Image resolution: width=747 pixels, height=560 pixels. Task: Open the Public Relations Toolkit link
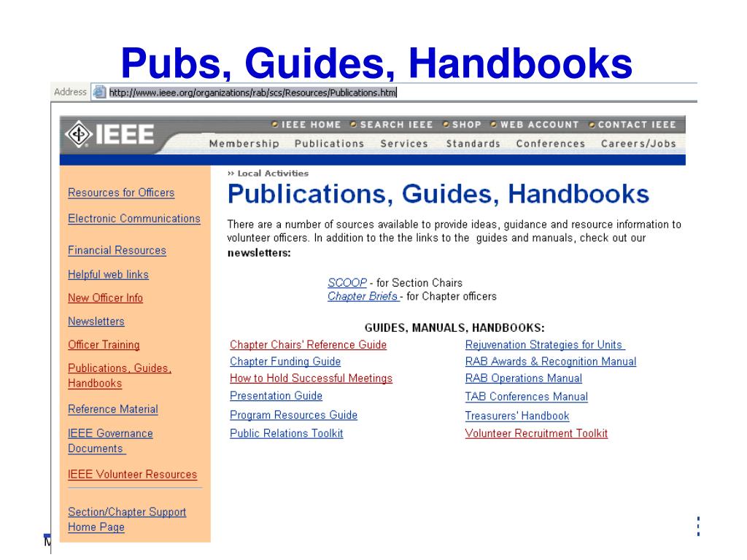tap(286, 433)
